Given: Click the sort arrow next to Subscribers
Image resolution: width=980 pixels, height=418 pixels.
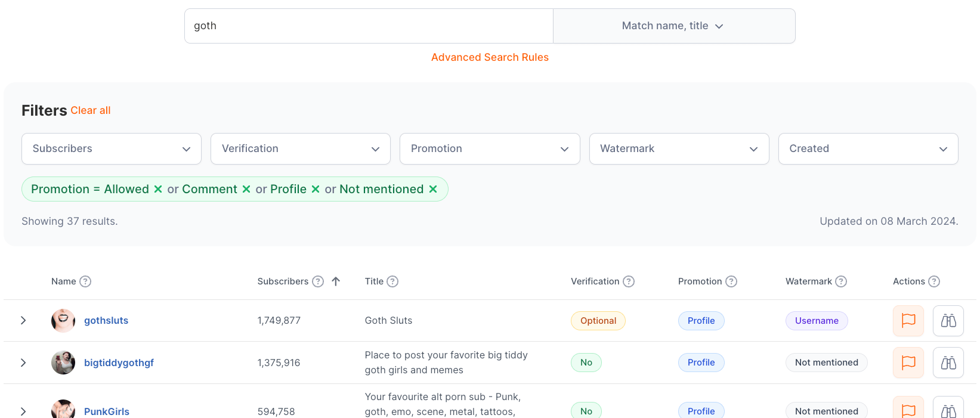Looking at the screenshot, I should point(336,281).
